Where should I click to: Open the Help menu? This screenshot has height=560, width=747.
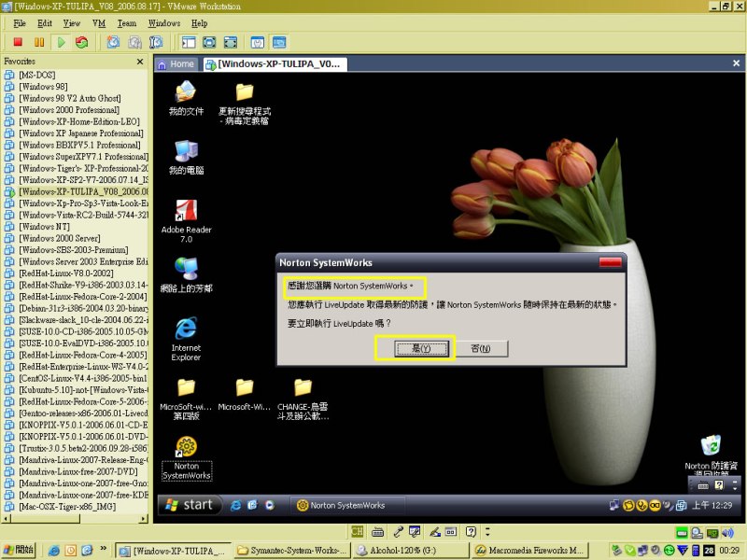point(200,23)
